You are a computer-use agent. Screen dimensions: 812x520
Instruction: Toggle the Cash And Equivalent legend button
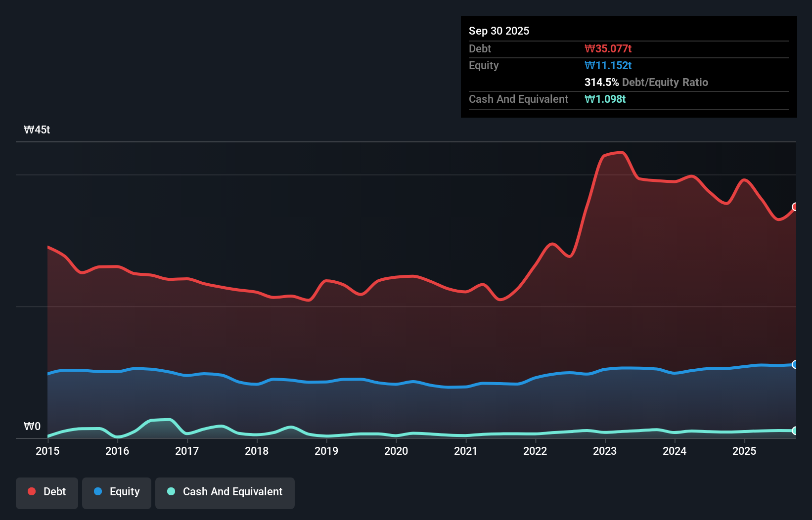pos(225,493)
